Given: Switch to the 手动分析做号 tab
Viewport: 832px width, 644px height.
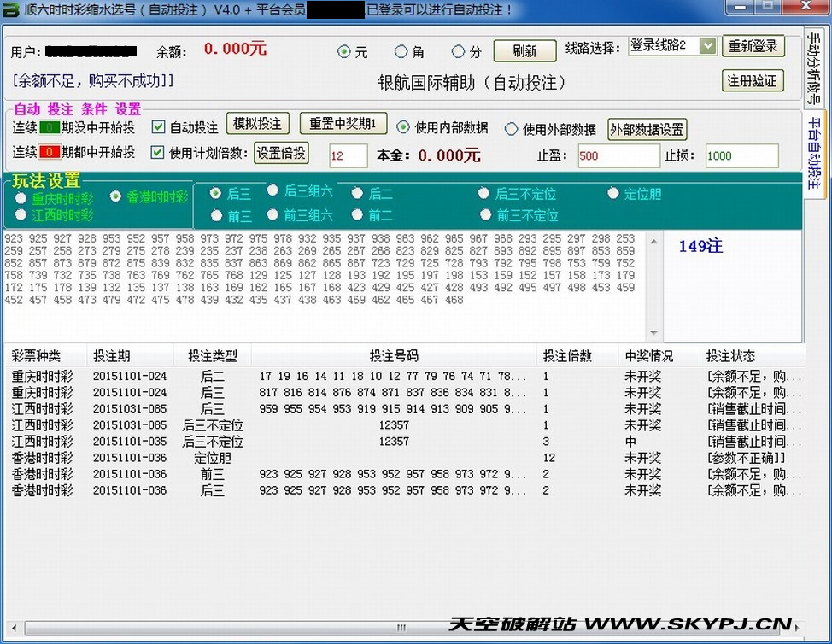Looking at the screenshot, I should click(814, 68).
